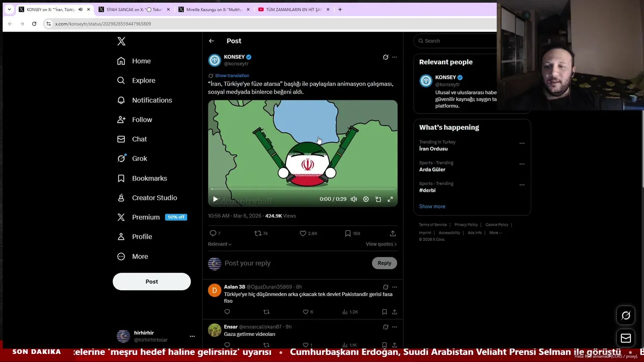Go to Home in the sidebar
Image resolution: width=644 pixels, height=362 pixels.
click(134, 61)
